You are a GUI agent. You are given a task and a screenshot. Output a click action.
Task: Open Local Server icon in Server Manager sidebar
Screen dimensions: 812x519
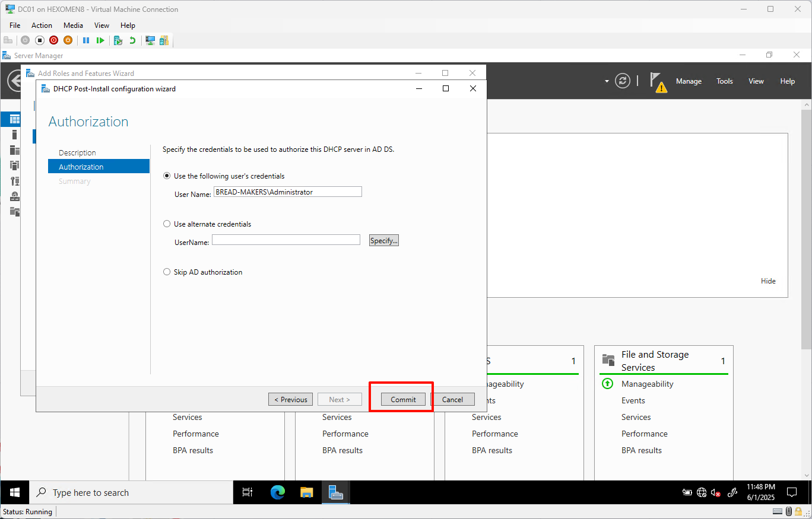click(15, 135)
